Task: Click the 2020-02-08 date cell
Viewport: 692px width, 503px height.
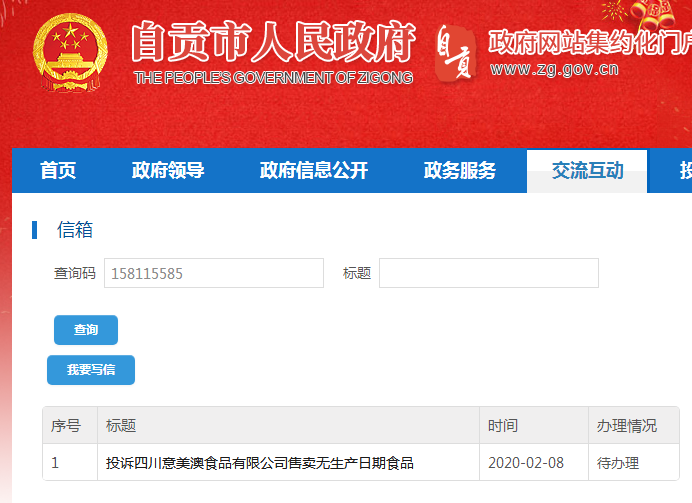Action: click(526, 463)
